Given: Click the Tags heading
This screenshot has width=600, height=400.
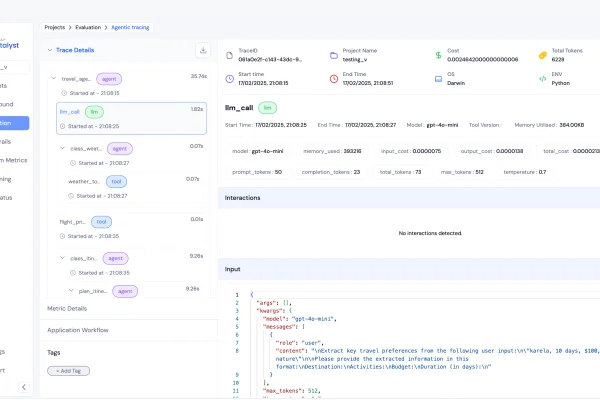Looking at the screenshot, I should click(54, 353).
